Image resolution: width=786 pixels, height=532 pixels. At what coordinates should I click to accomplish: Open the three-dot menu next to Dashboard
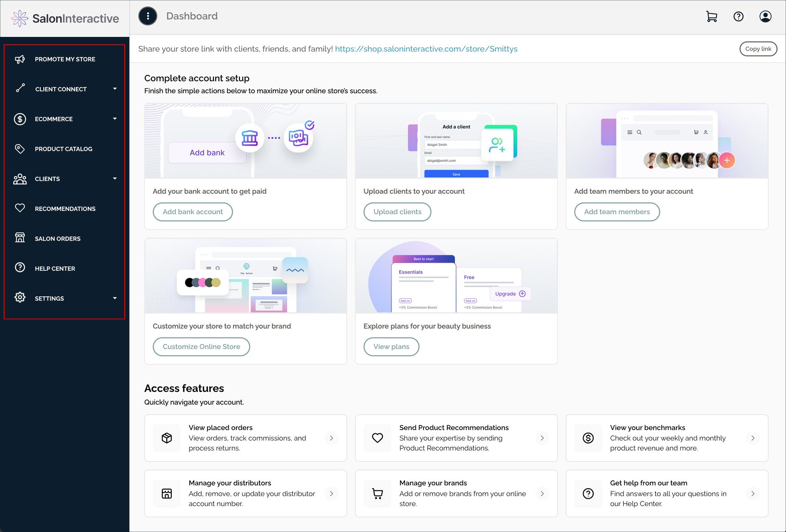tap(147, 16)
